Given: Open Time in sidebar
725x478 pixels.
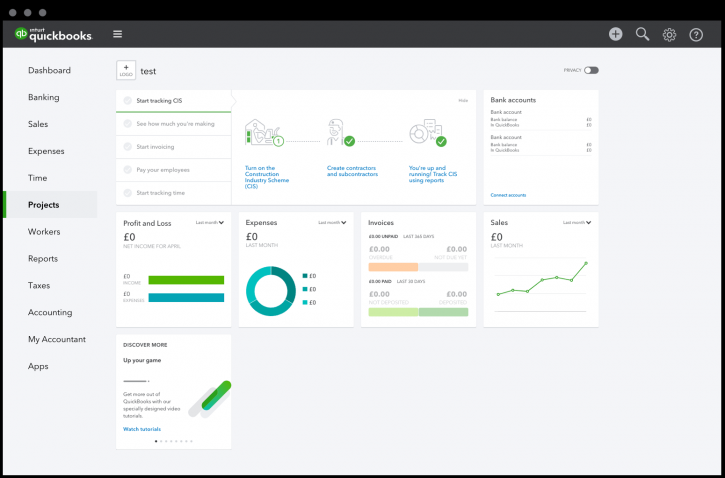Looking at the screenshot, I should point(37,178).
